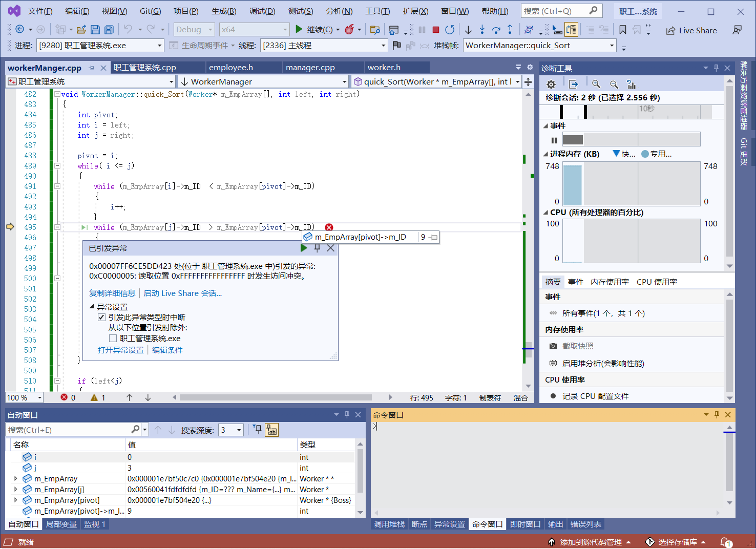Viewport: 756px width, 549px height.
Task: Click the Navigate Backward arrow icon
Action: [19, 30]
